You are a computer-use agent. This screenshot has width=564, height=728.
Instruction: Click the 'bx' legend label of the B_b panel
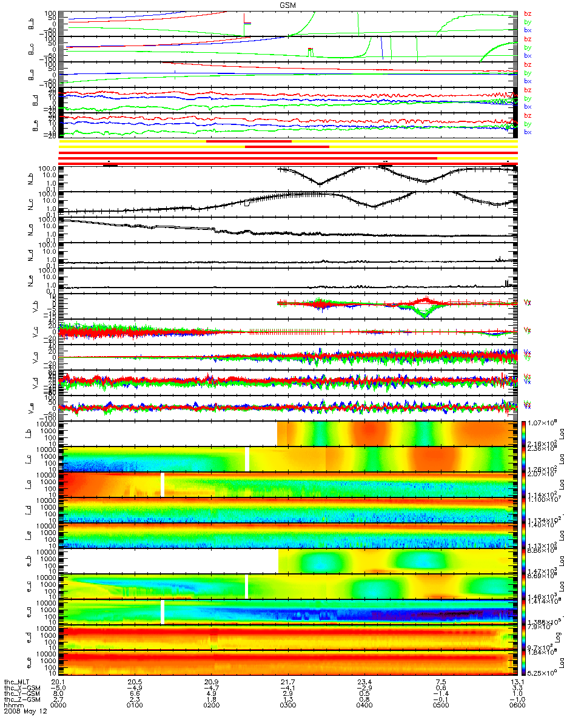(528, 30)
